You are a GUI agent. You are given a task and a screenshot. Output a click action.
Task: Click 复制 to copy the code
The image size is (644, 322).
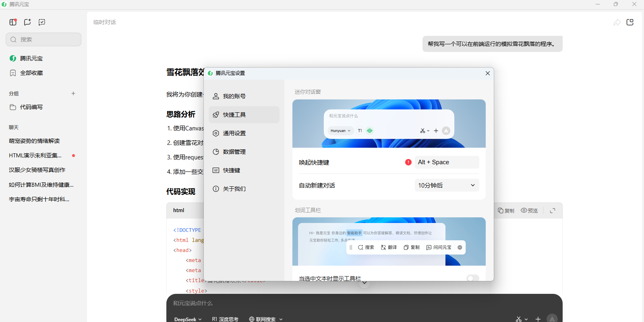[x=506, y=211]
